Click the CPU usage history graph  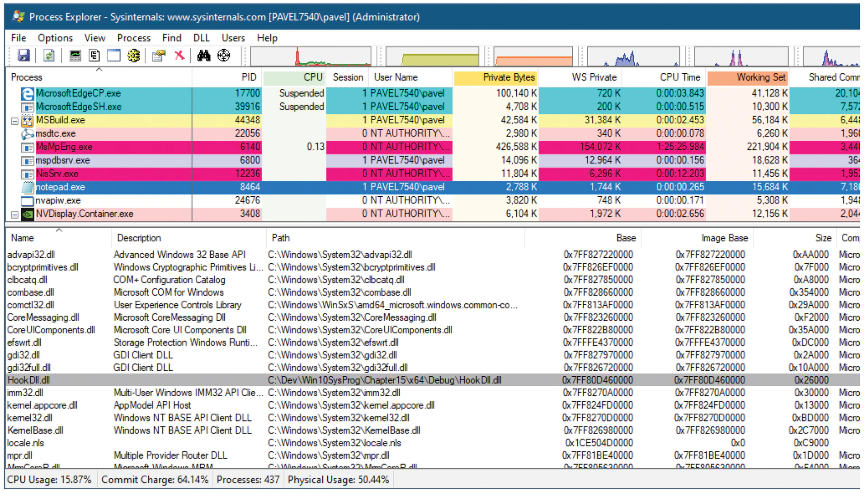pos(311,57)
